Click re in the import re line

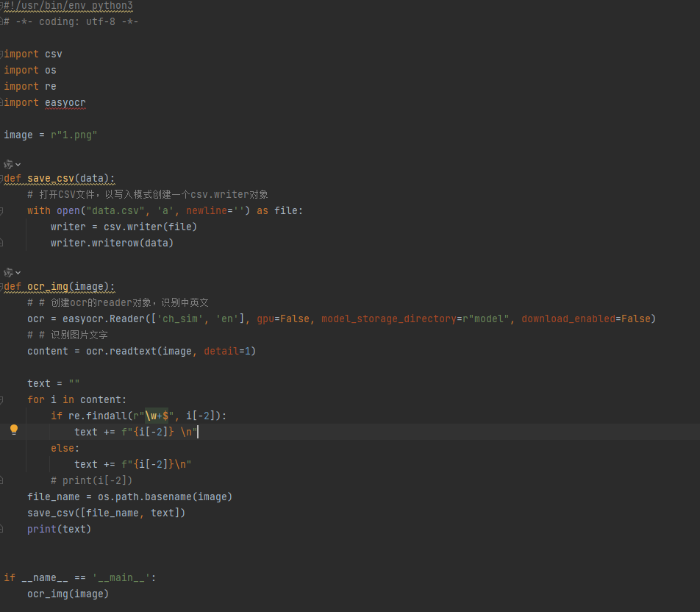coord(51,86)
